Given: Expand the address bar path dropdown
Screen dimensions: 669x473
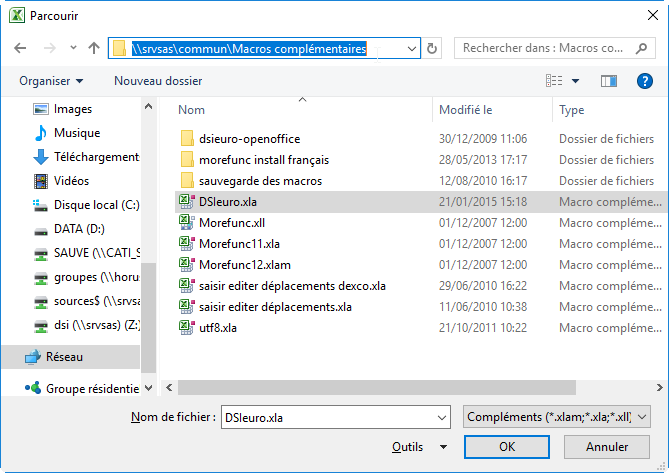Looking at the screenshot, I should 410,48.
